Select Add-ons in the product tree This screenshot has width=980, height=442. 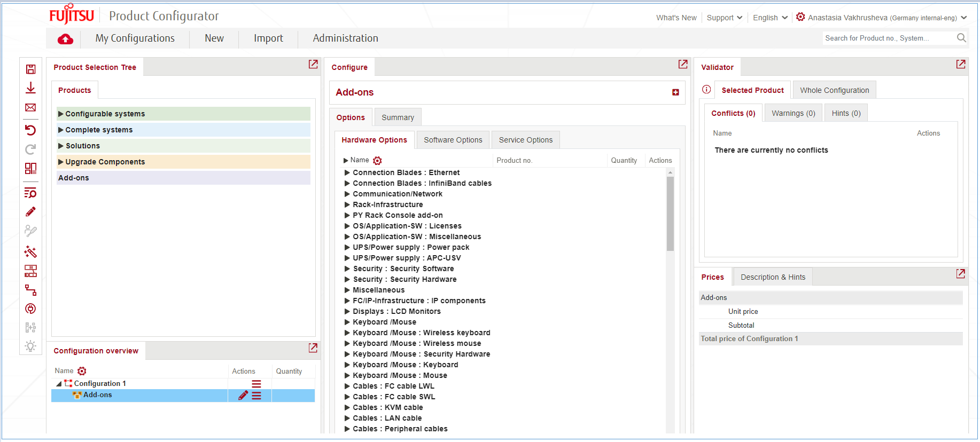click(183, 178)
